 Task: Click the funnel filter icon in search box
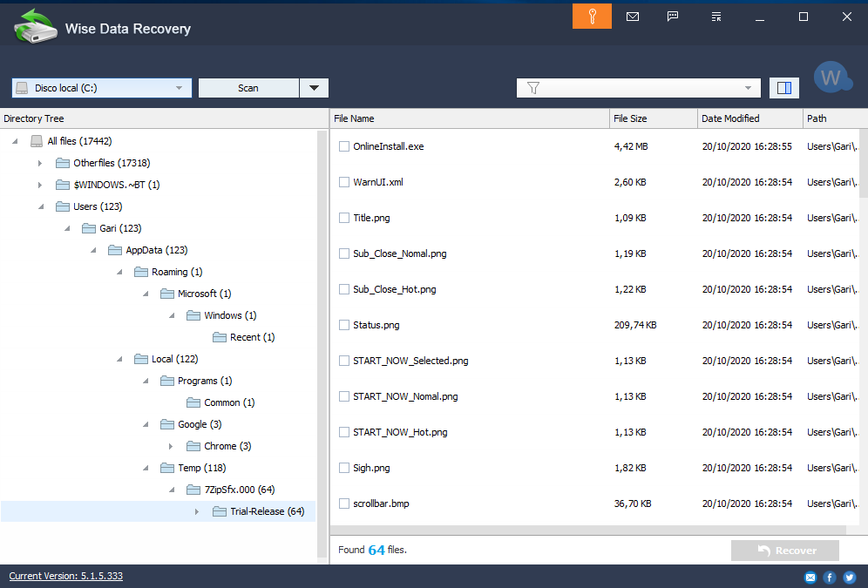coord(533,88)
